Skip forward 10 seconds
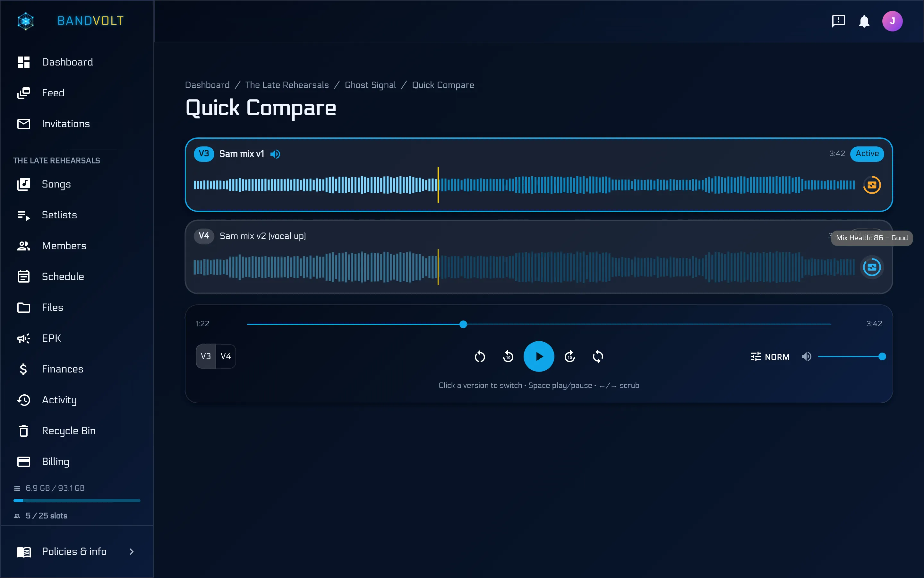This screenshot has height=578, width=924. click(570, 357)
